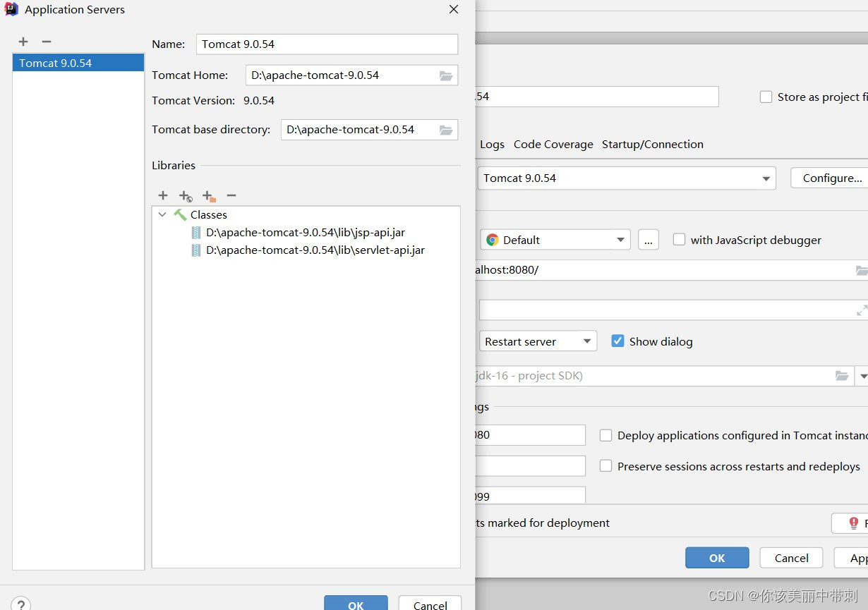Open the Tomcat 9.0.54 application server dropdown

click(627, 178)
